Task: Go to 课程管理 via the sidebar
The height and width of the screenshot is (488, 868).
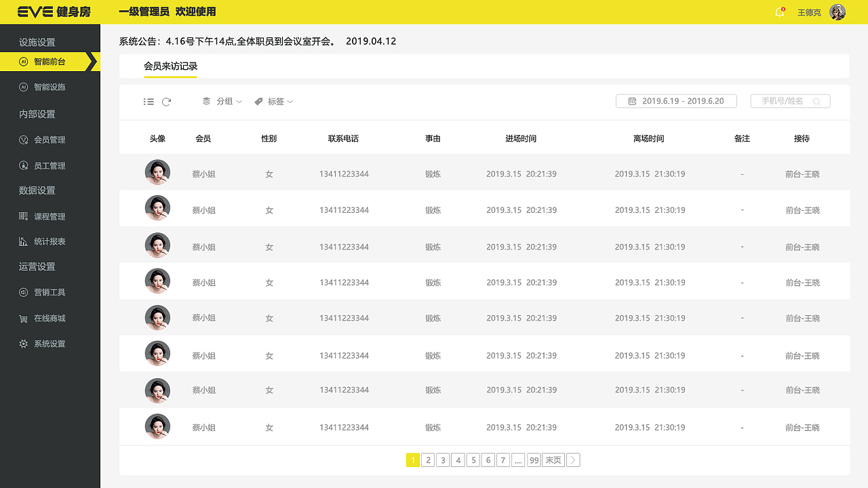Action: tap(47, 216)
